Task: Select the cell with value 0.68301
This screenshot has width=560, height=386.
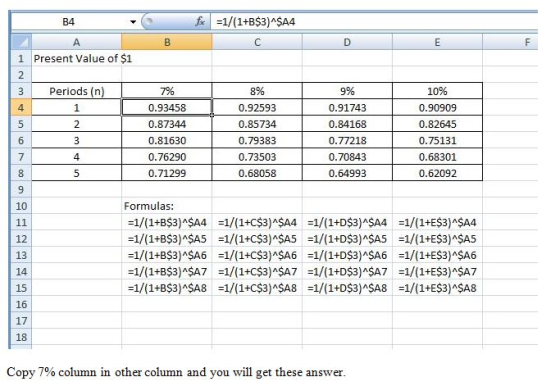Action: tap(437, 157)
